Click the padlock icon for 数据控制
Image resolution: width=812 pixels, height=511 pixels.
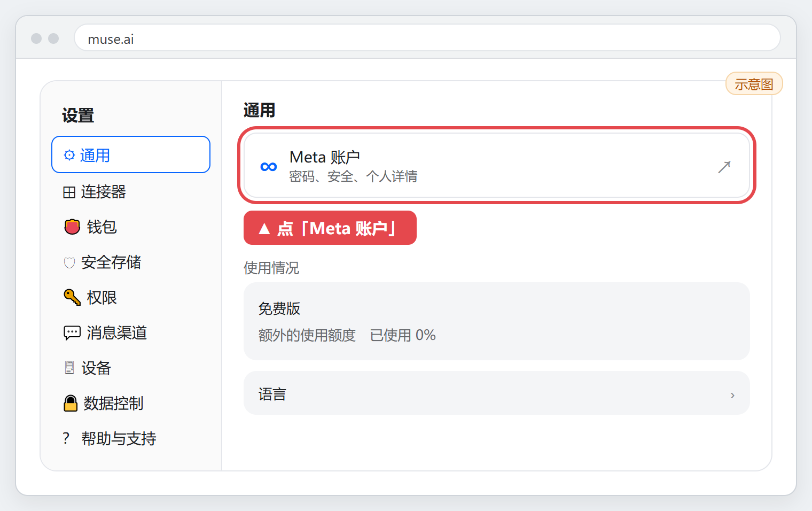click(x=71, y=403)
